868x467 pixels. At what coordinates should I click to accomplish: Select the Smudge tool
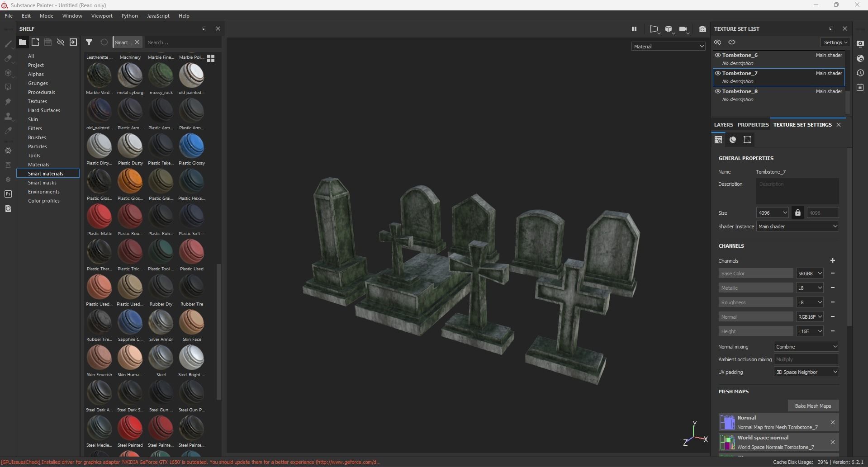[8, 102]
